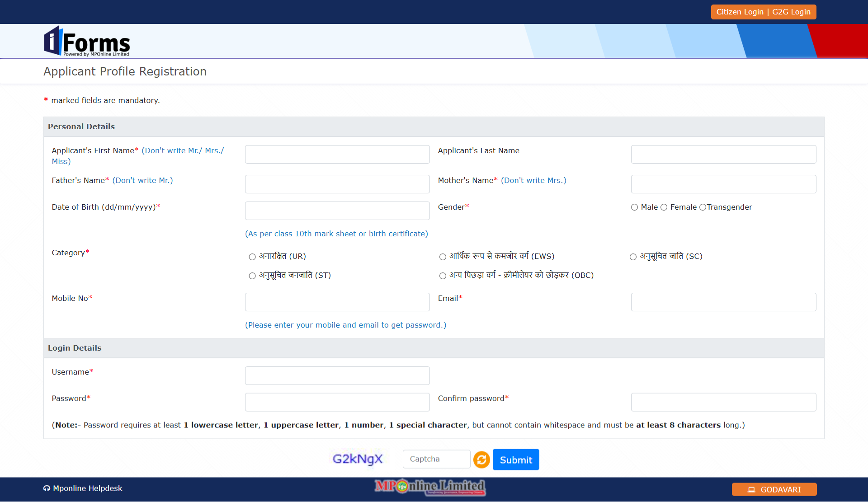Select the Female gender option

[664, 207]
